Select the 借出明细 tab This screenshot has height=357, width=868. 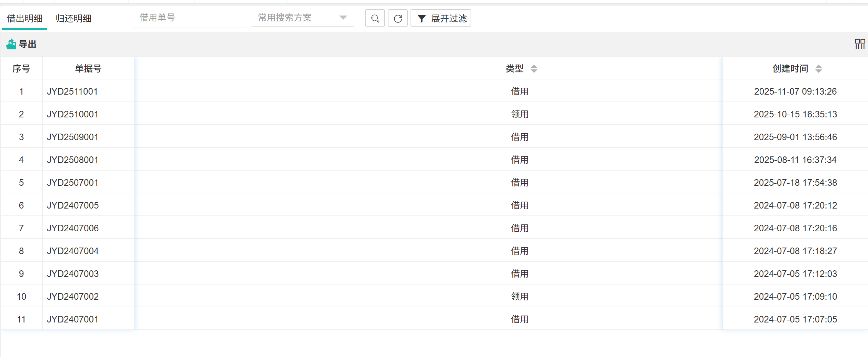[24, 18]
